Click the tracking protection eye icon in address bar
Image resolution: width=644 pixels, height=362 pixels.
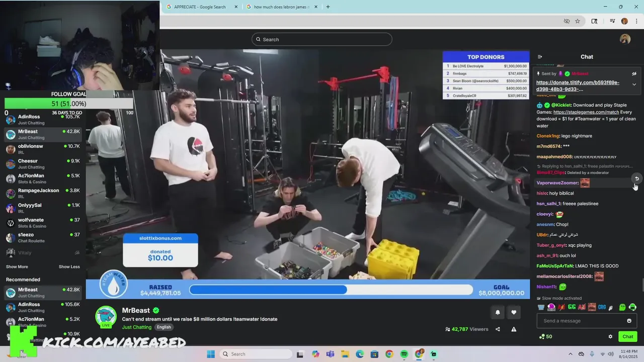click(567, 21)
